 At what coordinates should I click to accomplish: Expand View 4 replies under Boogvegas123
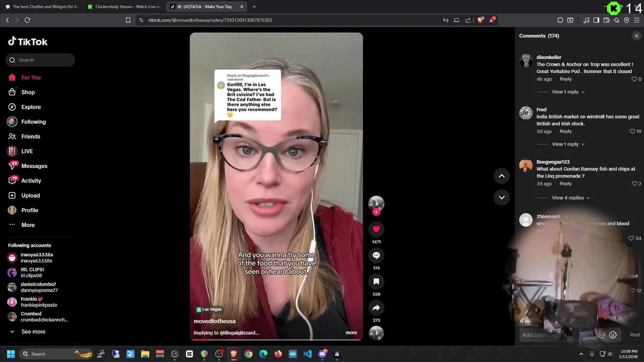coord(571,198)
